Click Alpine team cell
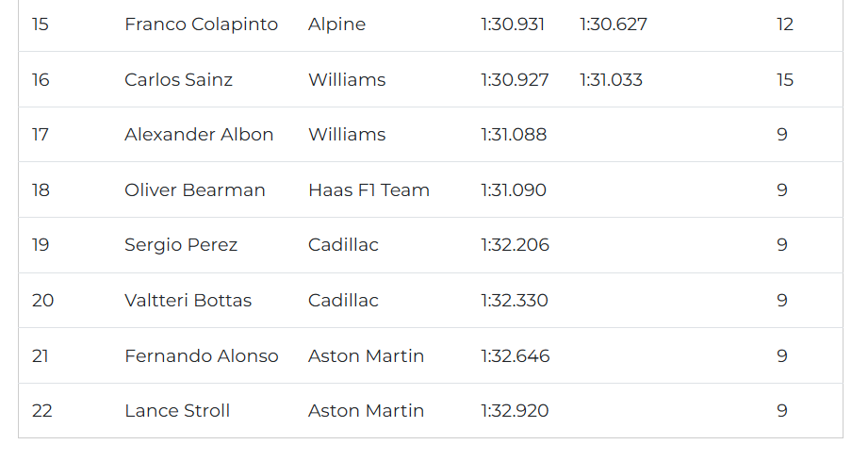The height and width of the screenshot is (461, 868). (x=336, y=25)
